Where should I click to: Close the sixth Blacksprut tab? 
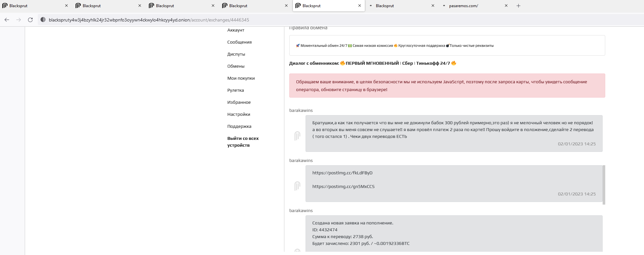click(433, 6)
